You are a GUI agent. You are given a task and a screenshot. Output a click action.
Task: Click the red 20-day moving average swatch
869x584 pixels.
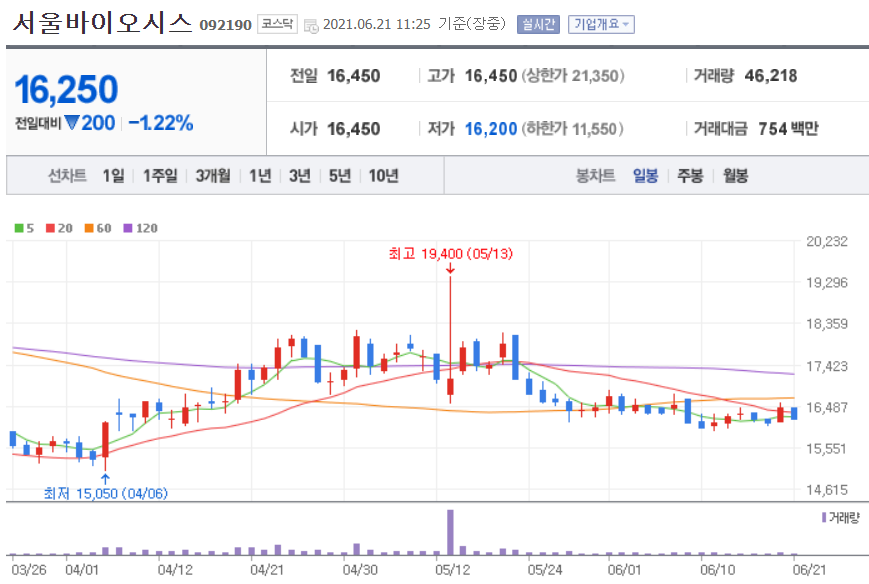(x=50, y=228)
